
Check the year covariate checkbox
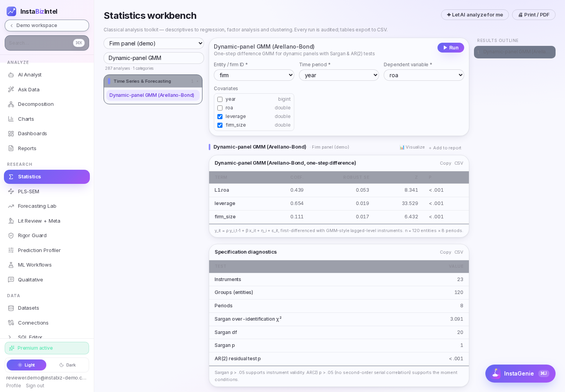point(220,99)
